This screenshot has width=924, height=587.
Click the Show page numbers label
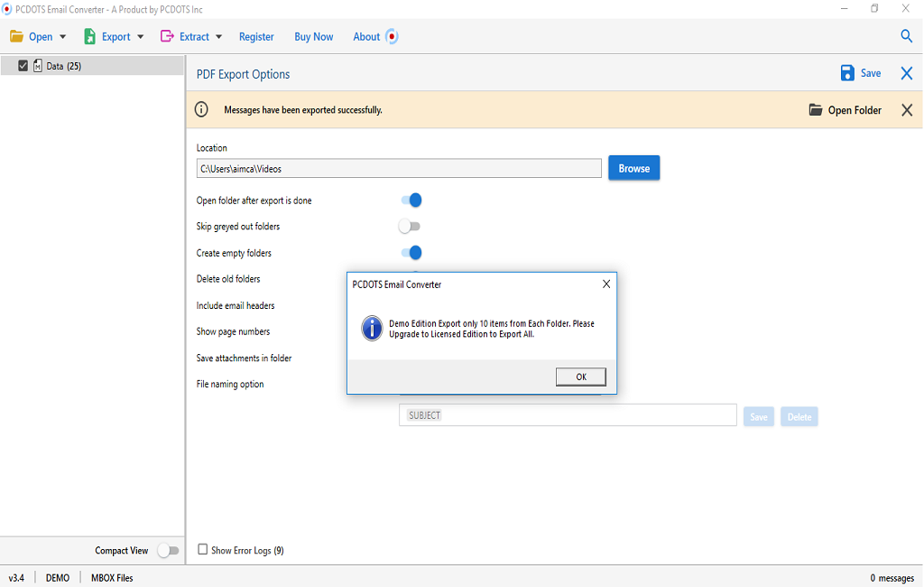click(x=233, y=331)
